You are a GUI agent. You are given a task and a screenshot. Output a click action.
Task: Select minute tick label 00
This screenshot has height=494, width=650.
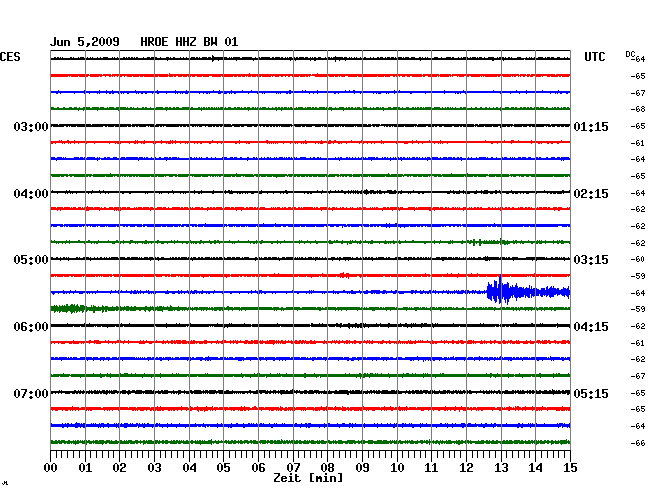[x=51, y=467]
